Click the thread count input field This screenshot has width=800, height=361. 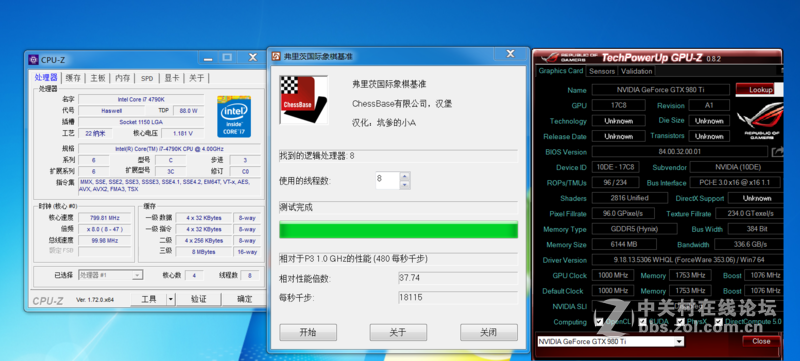(x=388, y=180)
